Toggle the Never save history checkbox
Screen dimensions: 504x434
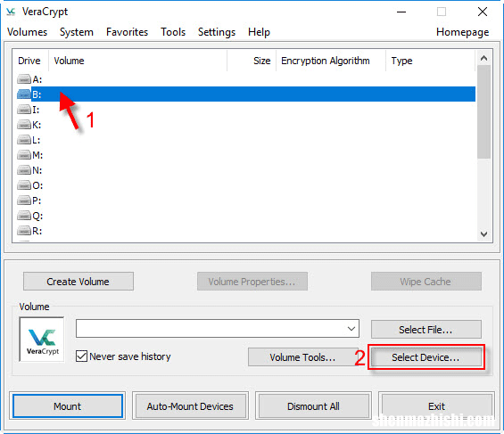(x=81, y=356)
